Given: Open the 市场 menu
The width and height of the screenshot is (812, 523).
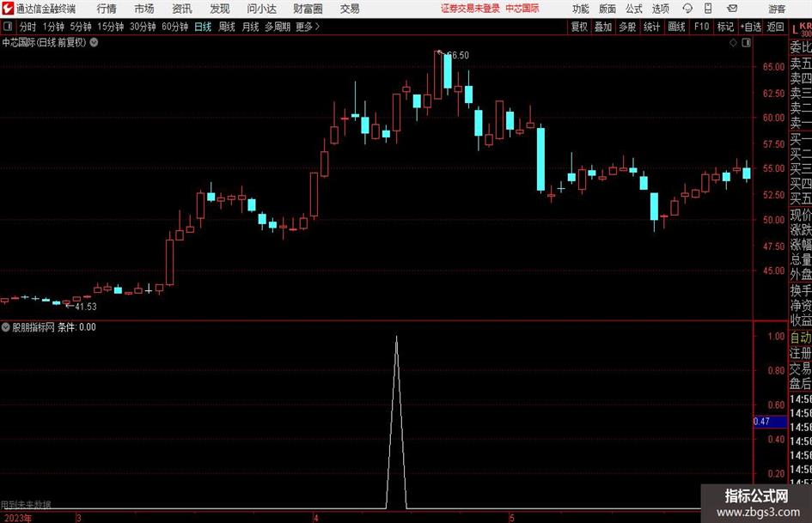Looking at the screenshot, I should (144, 9).
